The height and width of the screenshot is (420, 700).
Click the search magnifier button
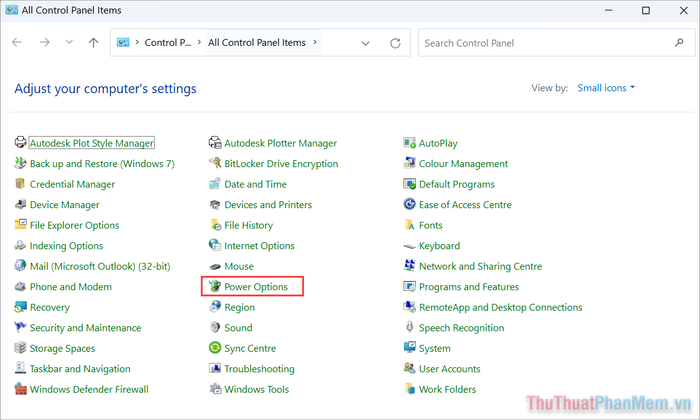[x=679, y=42]
